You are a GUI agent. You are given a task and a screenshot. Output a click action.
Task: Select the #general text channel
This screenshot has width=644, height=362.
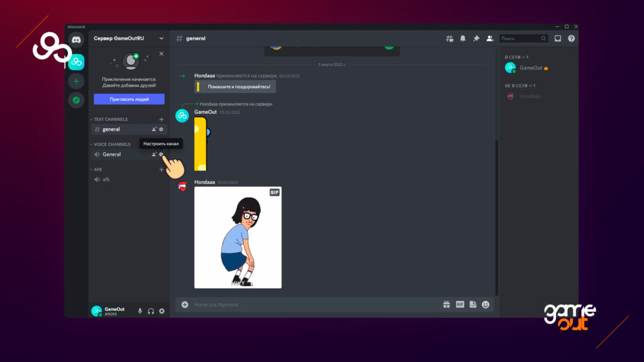point(111,129)
